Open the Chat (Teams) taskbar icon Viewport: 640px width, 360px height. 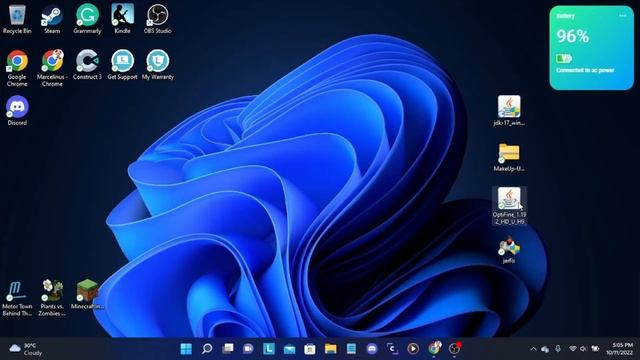(x=248, y=349)
